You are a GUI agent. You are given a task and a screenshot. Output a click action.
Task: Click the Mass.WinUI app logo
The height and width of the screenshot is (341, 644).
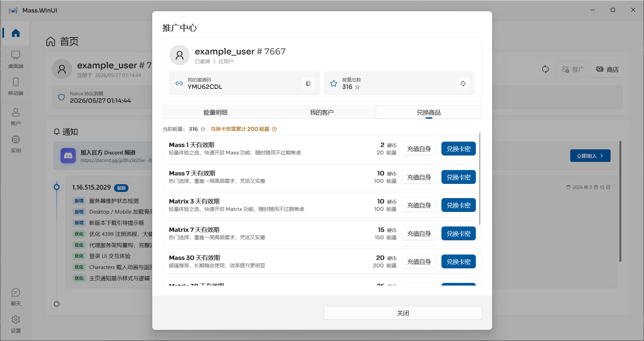click(13, 10)
